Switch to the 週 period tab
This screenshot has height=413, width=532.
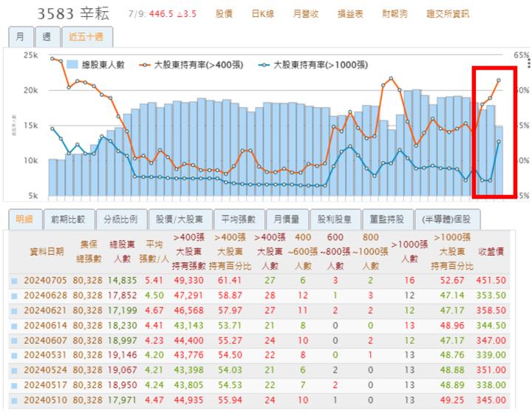coord(47,37)
